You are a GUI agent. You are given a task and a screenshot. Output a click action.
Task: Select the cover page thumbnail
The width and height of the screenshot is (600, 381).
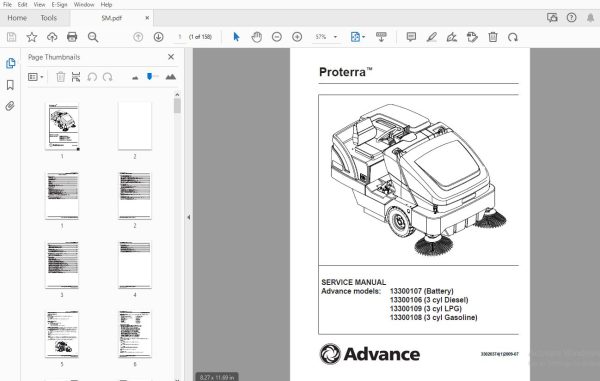point(62,126)
